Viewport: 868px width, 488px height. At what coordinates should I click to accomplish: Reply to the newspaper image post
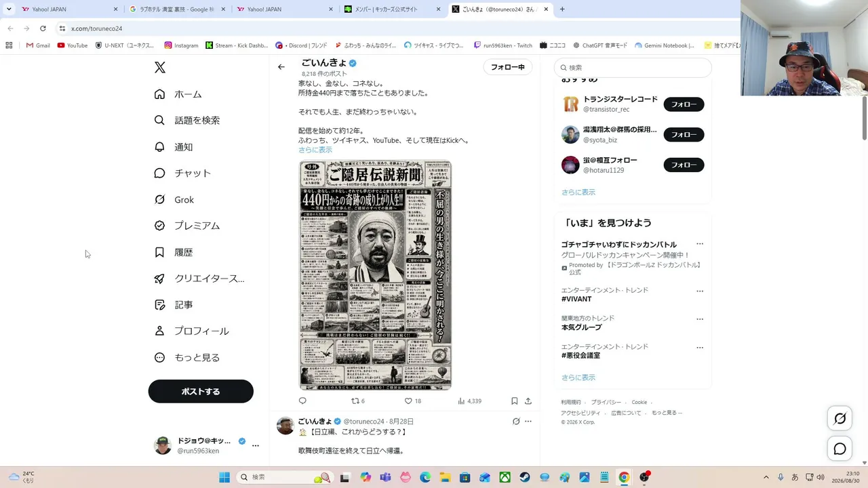pos(302,401)
